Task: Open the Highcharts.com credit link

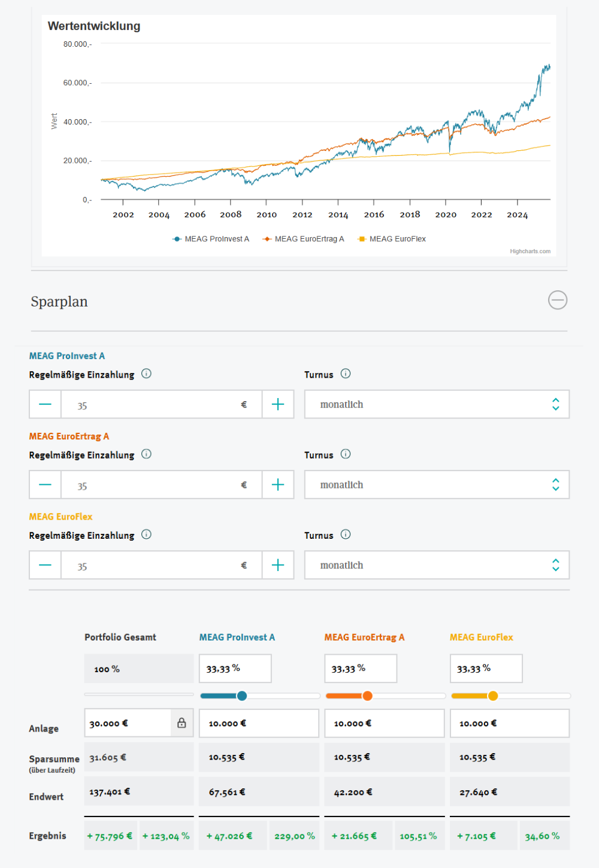Action: (530, 251)
